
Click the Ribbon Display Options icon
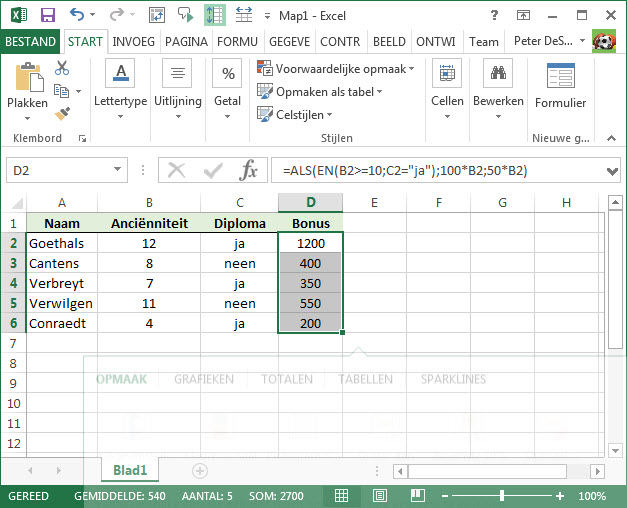(x=523, y=15)
